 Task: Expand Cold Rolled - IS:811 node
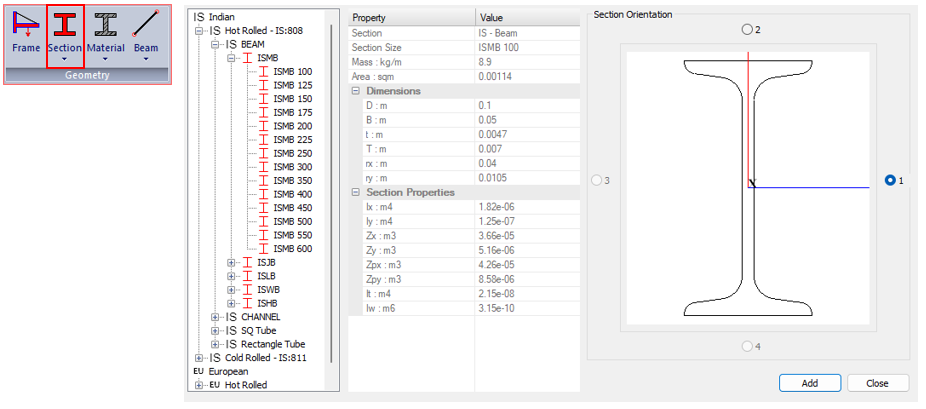199,357
